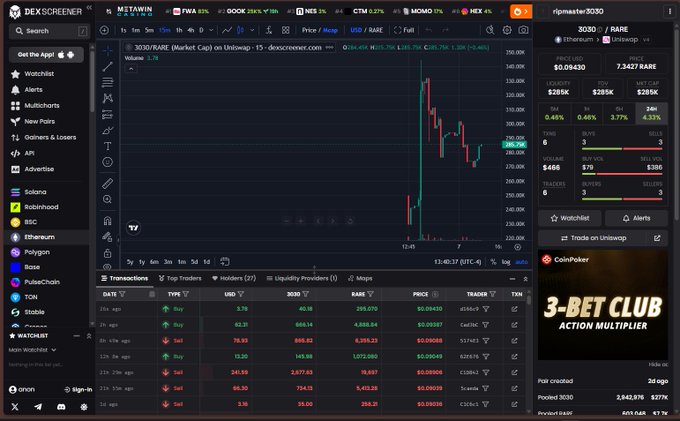Open the chart style dropdown arrow
This screenshot has width=680, height=421.
click(252, 30)
